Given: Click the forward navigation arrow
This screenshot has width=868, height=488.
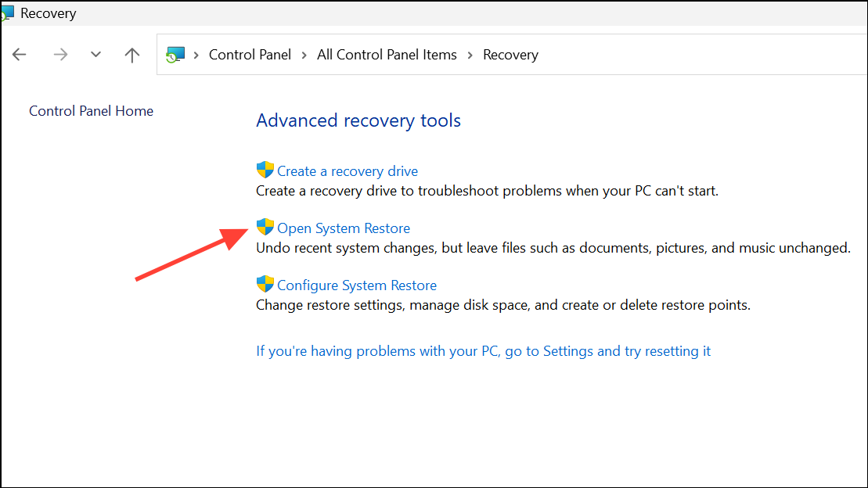Looking at the screenshot, I should tap(60, 54).
